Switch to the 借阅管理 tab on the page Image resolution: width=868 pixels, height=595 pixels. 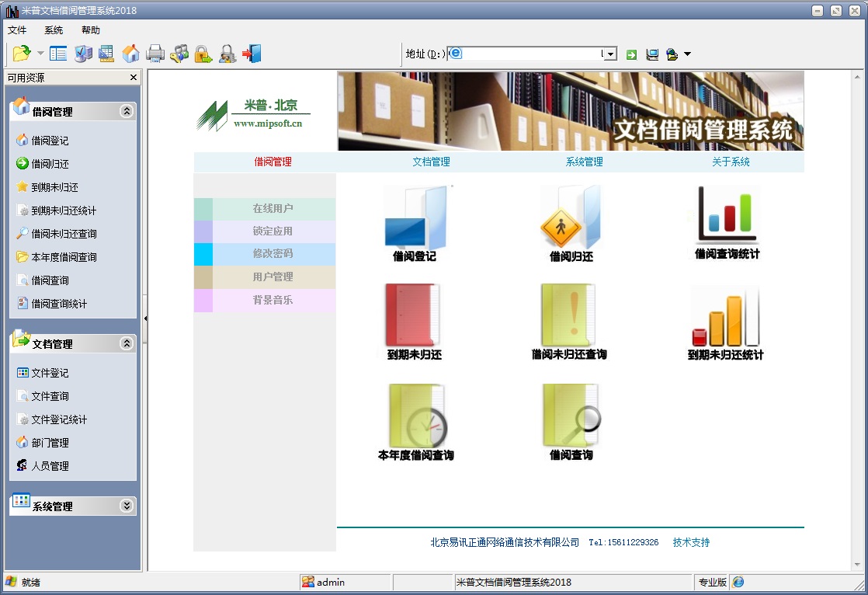[273, 162]
